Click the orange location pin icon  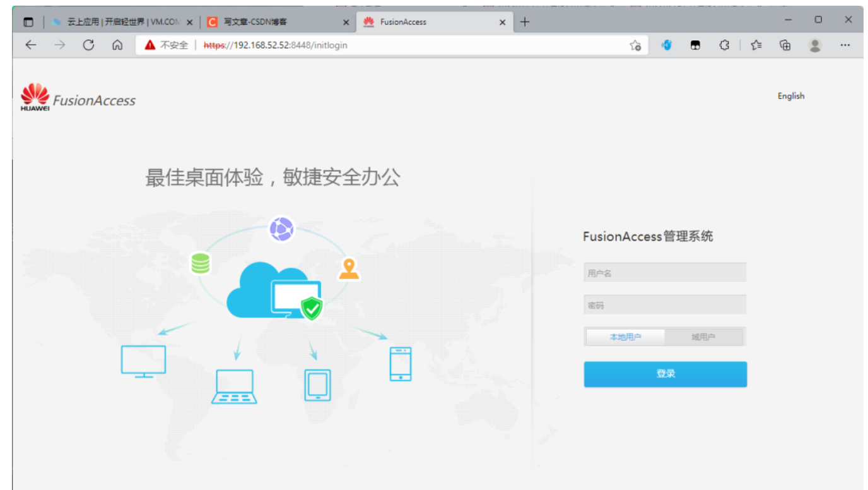(x=348, y=268)
